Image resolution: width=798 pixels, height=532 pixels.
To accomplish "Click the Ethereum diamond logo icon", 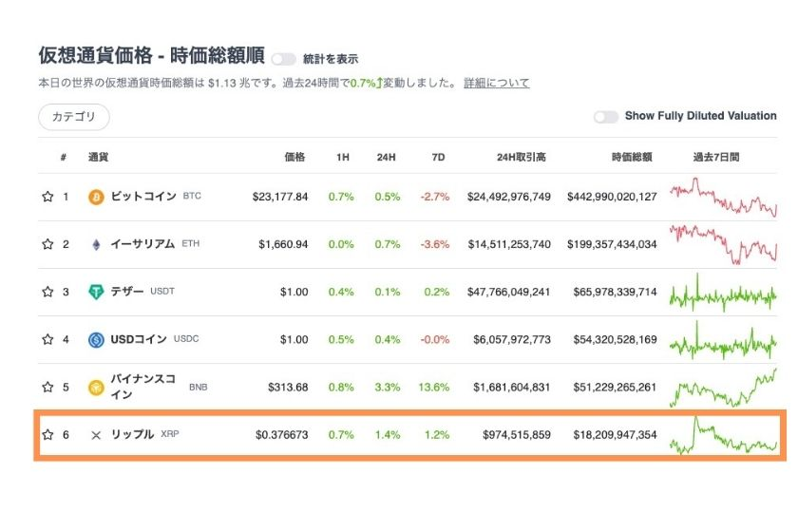I will (x=96, y=245).
